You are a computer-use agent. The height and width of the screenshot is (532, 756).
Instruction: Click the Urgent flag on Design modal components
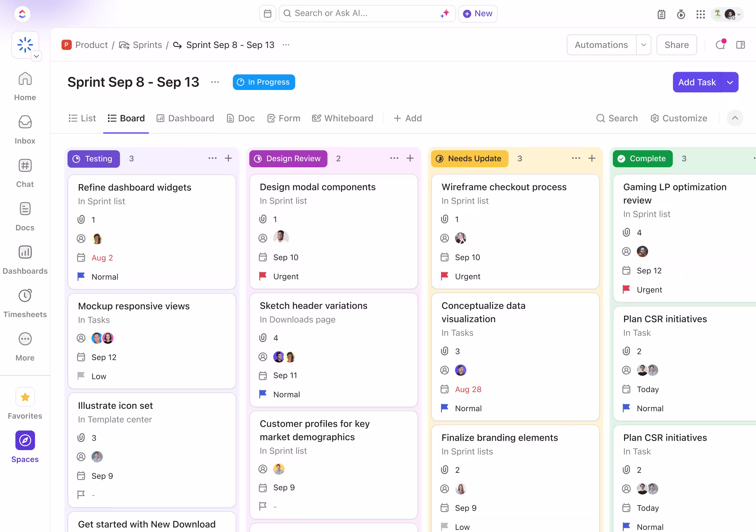[263, 276]
